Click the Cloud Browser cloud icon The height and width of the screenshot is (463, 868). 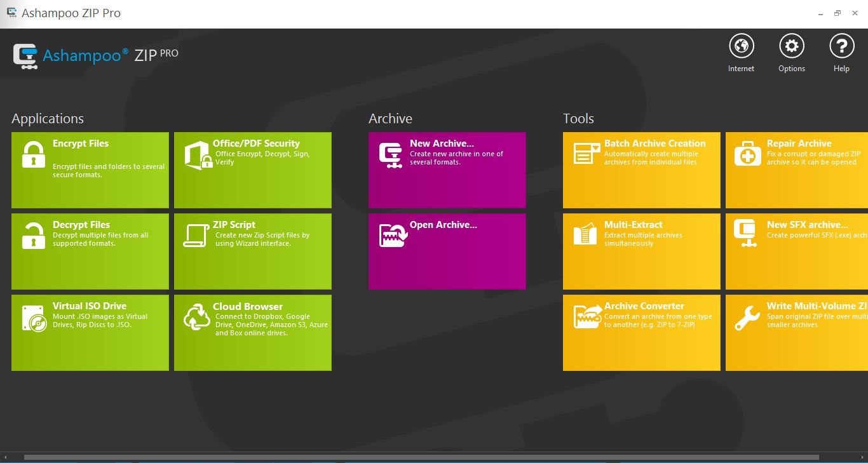197,318
